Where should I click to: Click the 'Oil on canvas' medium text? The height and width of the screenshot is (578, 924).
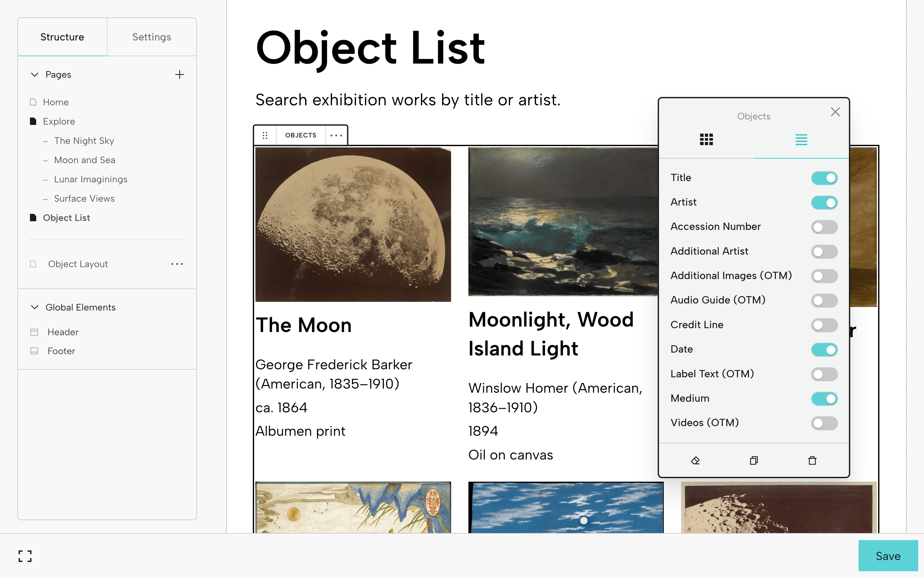click(x=511, y=455)
